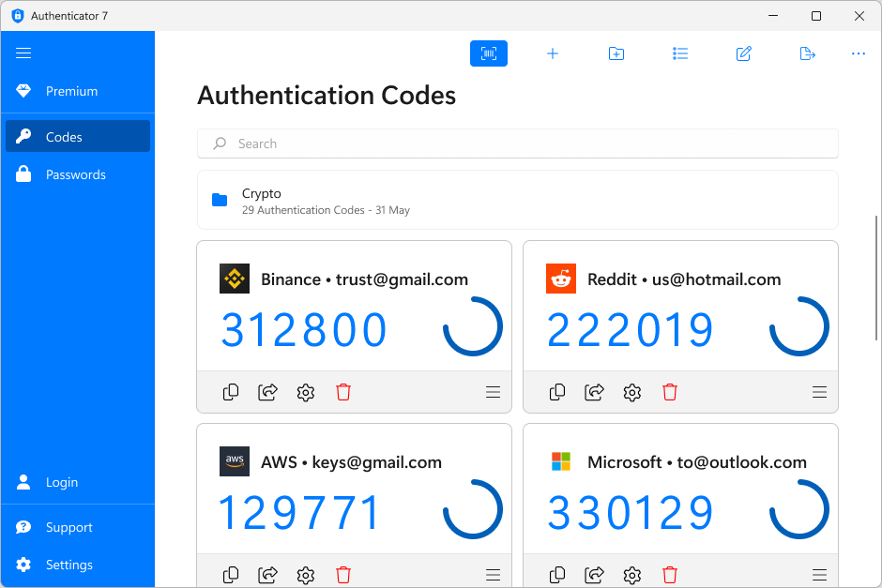Delete the AWS code

[x=343, y=575]
